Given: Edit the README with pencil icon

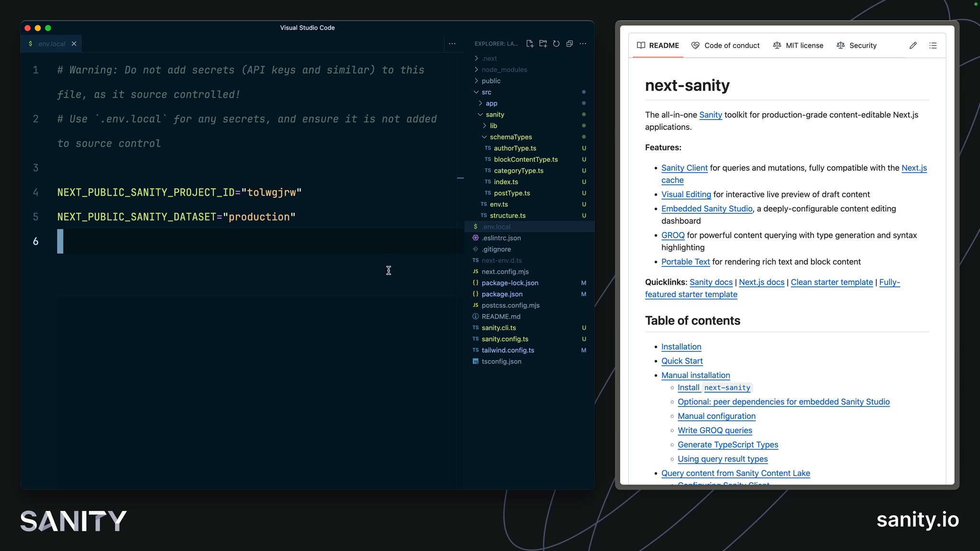Looking at the screenshot, I should [913, 45].
